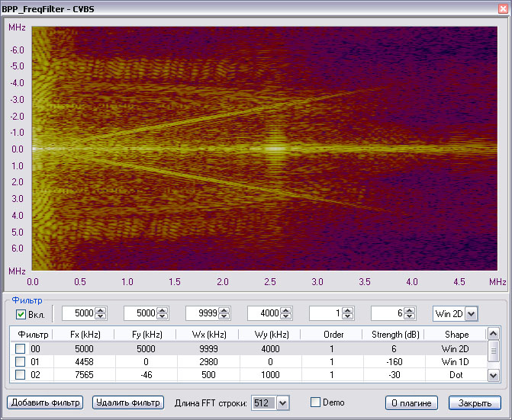Image resolution: width=512 pixels, height=420 pixels.
Task: Click the Fy (kHz) column header
Action: pyautogui.click(x=146, y=334)
